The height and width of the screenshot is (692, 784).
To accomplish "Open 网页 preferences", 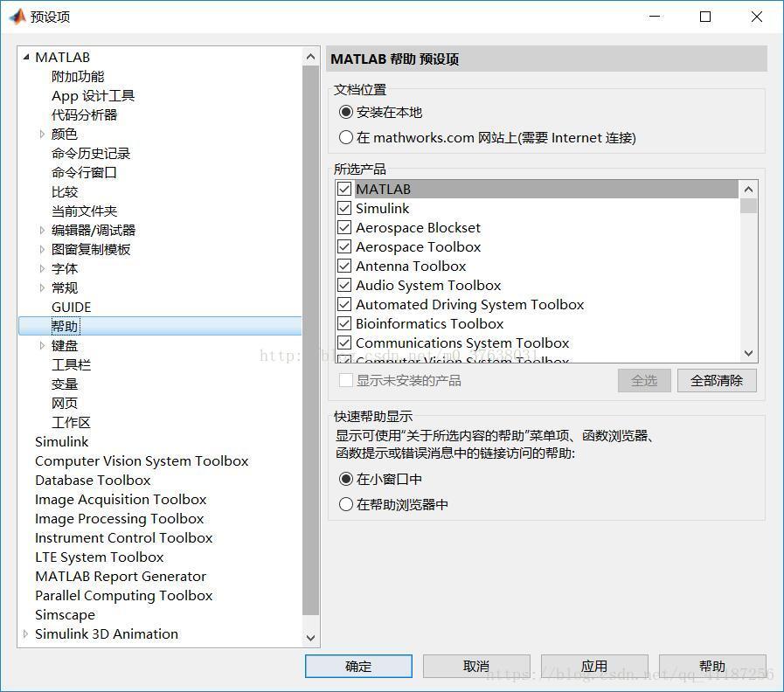I will [x=65, y=403].
